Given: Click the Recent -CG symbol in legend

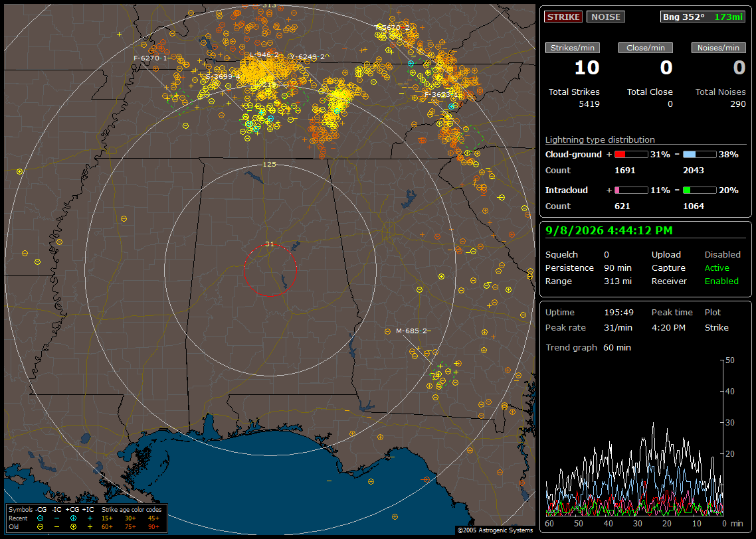Looking at the screenshot, I should 40,518.
